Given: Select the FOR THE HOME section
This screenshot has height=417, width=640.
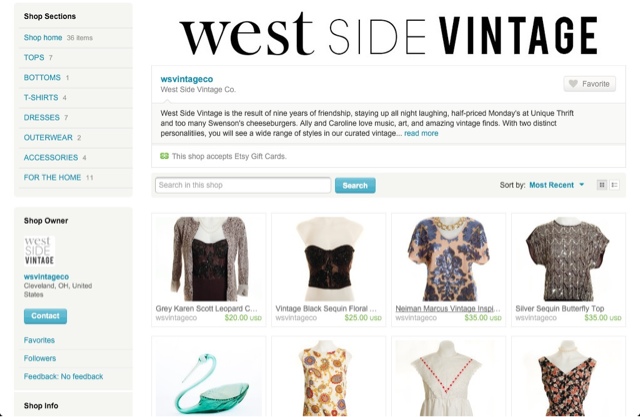Looking at the screenshot, I should coord(52,177).
